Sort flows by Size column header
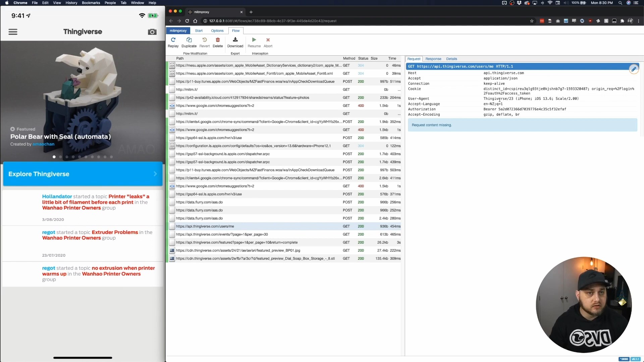The image size is (644, 362). pyautogui.click(x=374, y=58)
